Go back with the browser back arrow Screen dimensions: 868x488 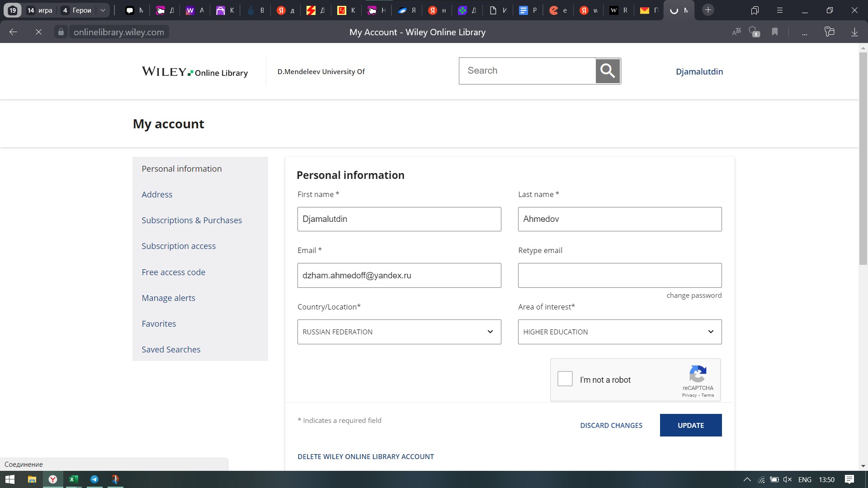[x=13, y=32]
